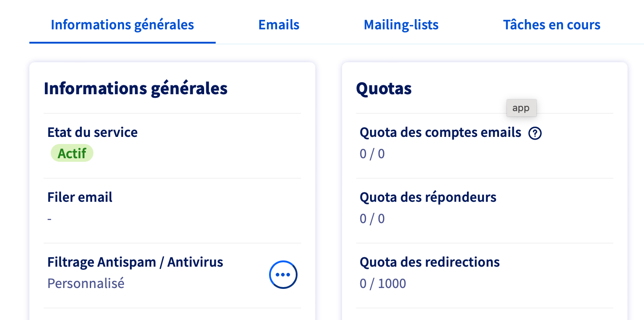Image resolution: width=644 pixels, height=320 pixels.
Task: Click the 0 / 0 value under répondeurs
Action: (x=372, y=219)
